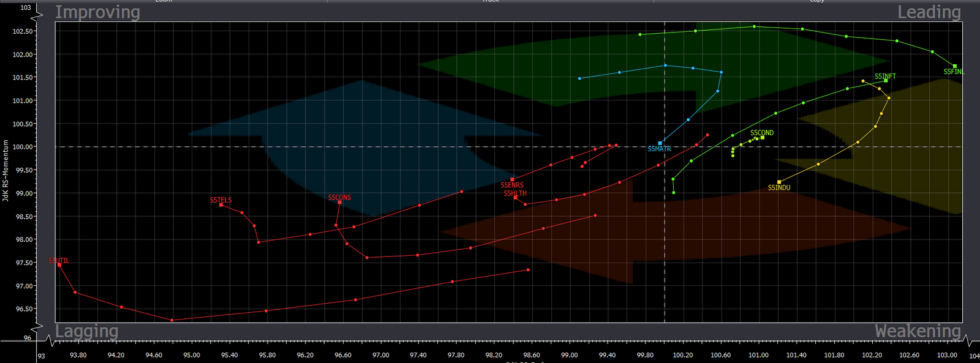Screen dimensions: 980x363
Task: Click the 103.00 value on the horizontal axis
Action: point(947,355)
